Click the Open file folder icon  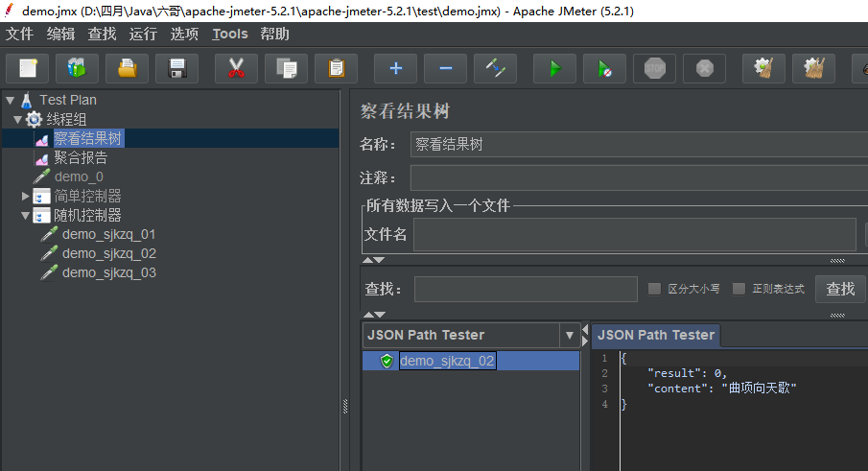pyautogui.click(x=128, y=69)
